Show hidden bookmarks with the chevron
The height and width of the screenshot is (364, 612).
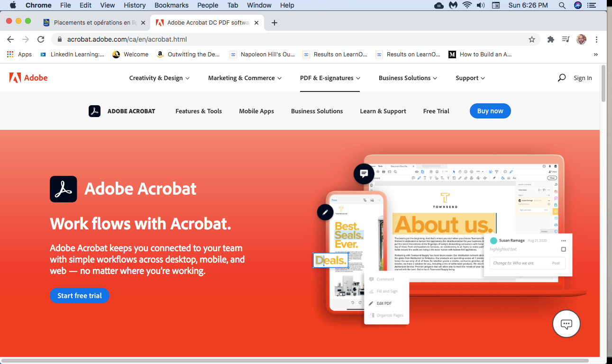point(595,55)
